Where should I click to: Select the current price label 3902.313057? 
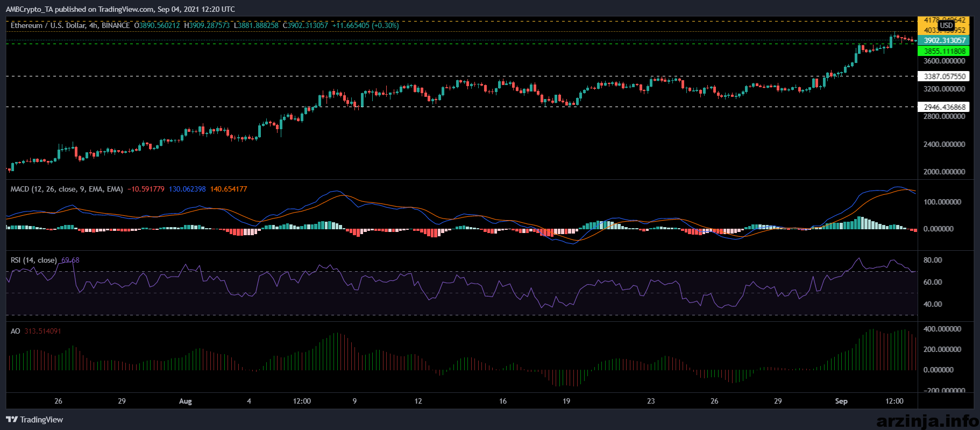(x=944, y=40)
